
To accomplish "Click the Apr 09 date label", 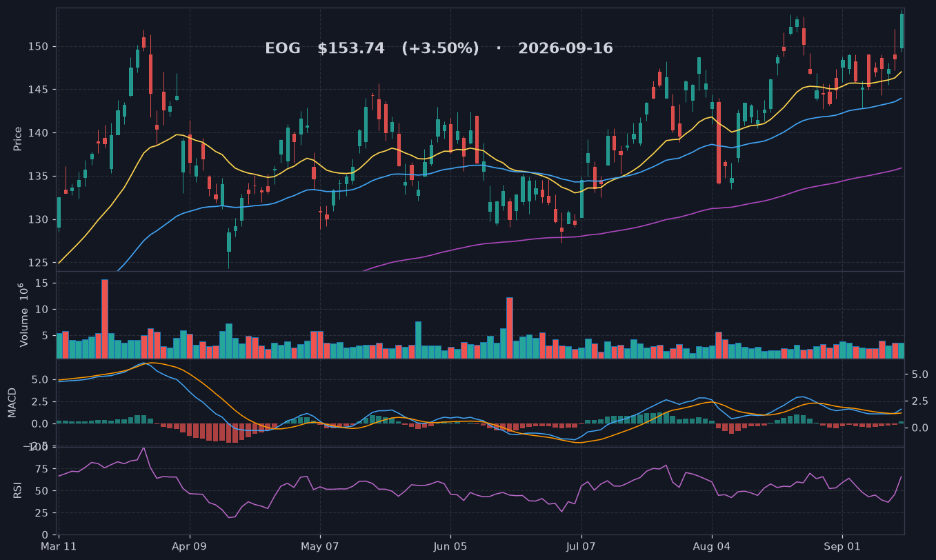I will click(189, 547).
